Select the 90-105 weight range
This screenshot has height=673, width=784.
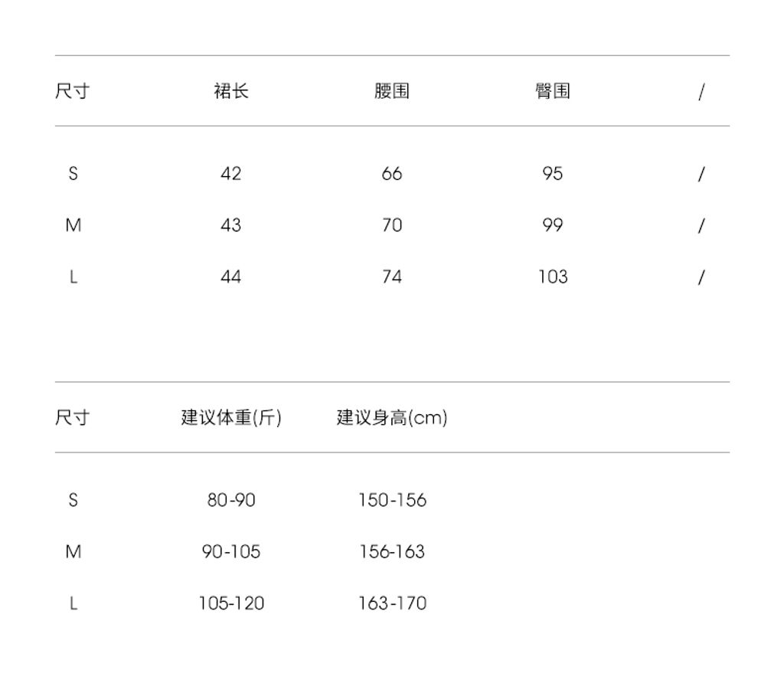tap(231, 551)
